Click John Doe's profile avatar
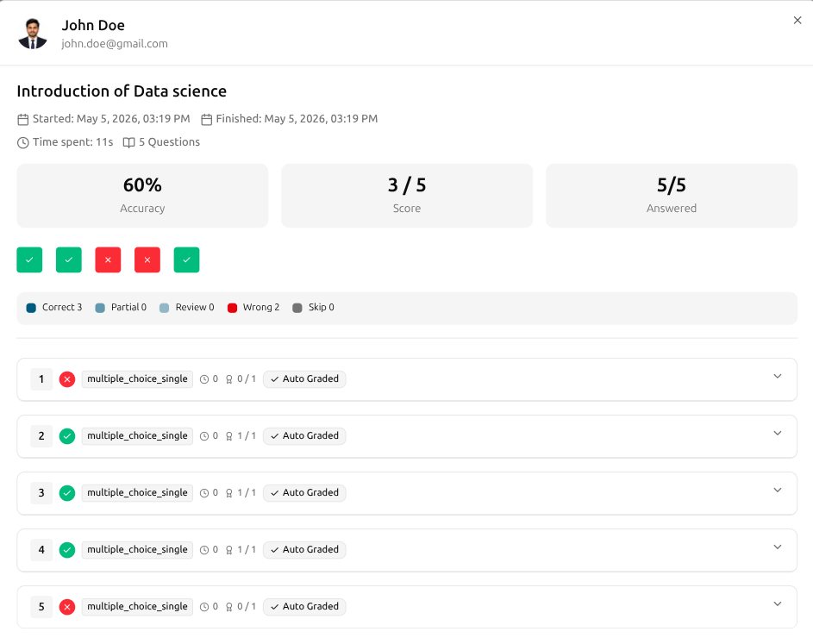813x644 pixels. click(33, 34)
